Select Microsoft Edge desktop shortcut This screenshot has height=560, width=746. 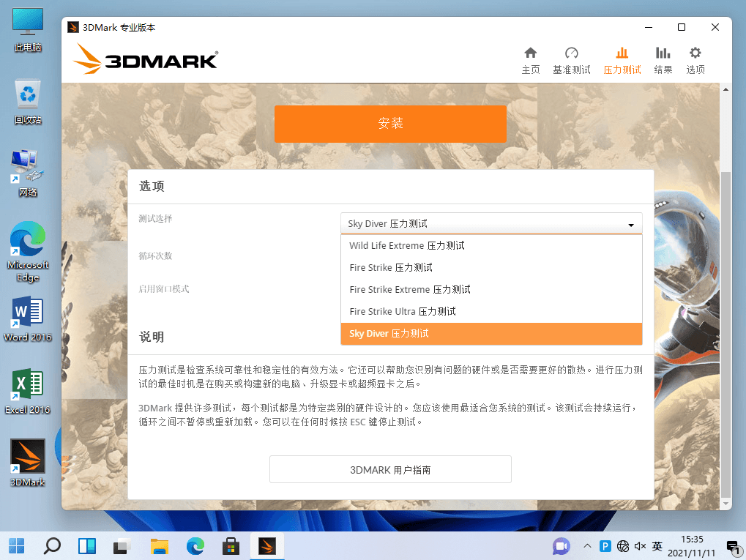[x=28, y=252]
